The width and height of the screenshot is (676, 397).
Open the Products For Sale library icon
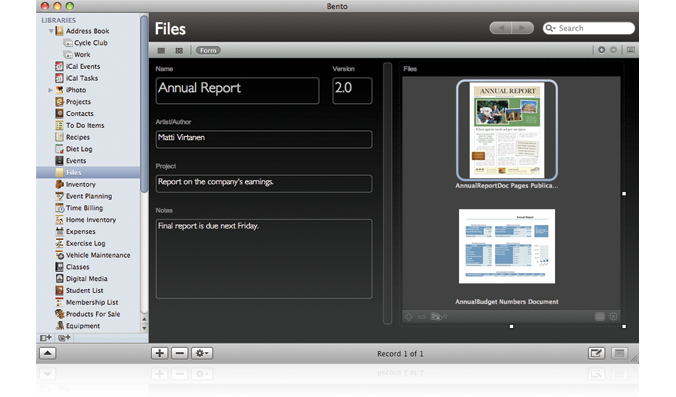59,314
